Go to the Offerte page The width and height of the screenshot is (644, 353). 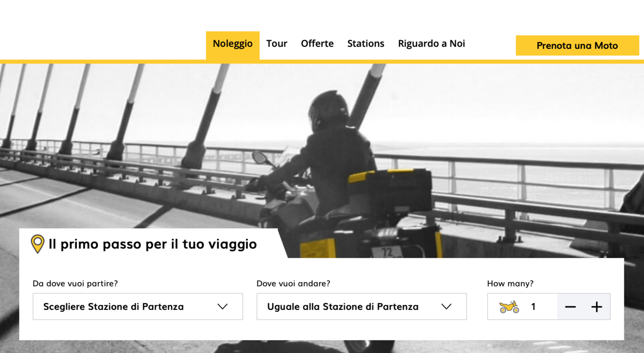pos(317,44)
